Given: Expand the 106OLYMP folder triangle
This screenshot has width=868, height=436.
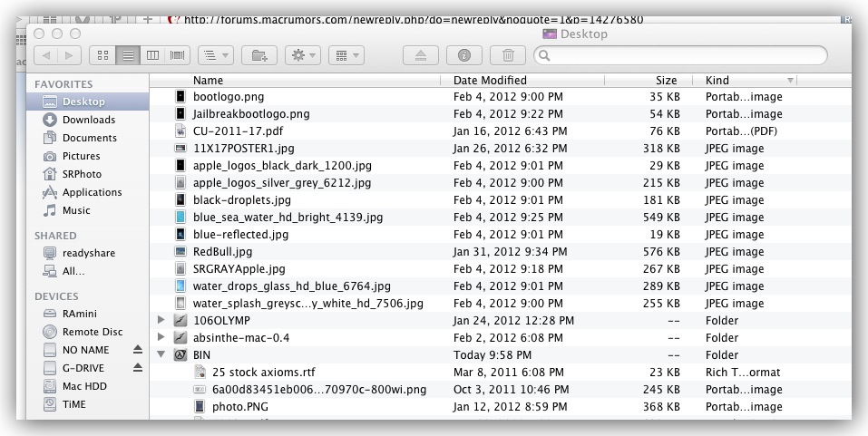Looking at the screenshot, I should [x=161, y=320].
